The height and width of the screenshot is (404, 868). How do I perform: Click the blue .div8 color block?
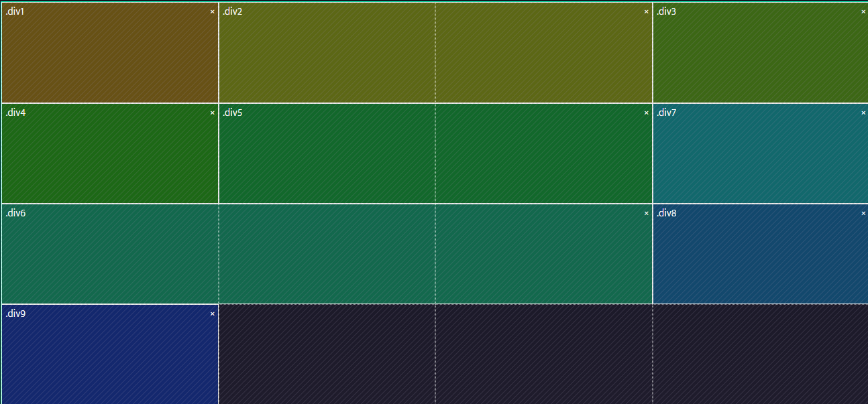[758, 255]
